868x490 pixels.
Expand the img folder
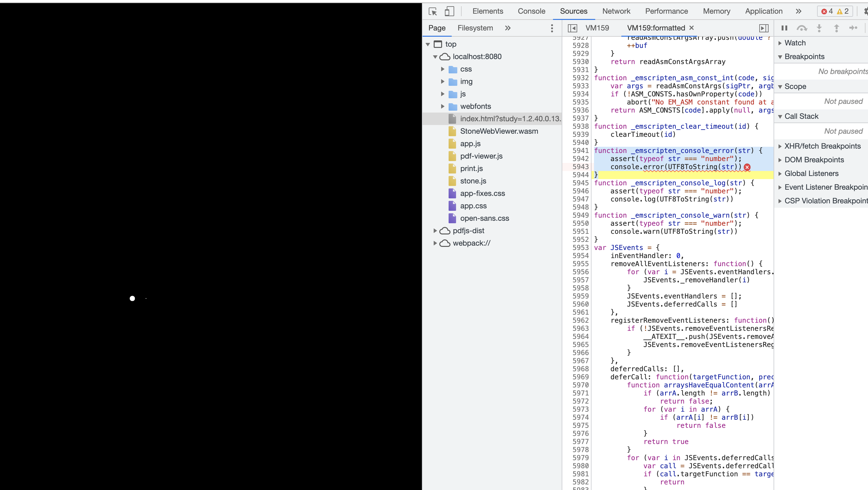point(443,81)
